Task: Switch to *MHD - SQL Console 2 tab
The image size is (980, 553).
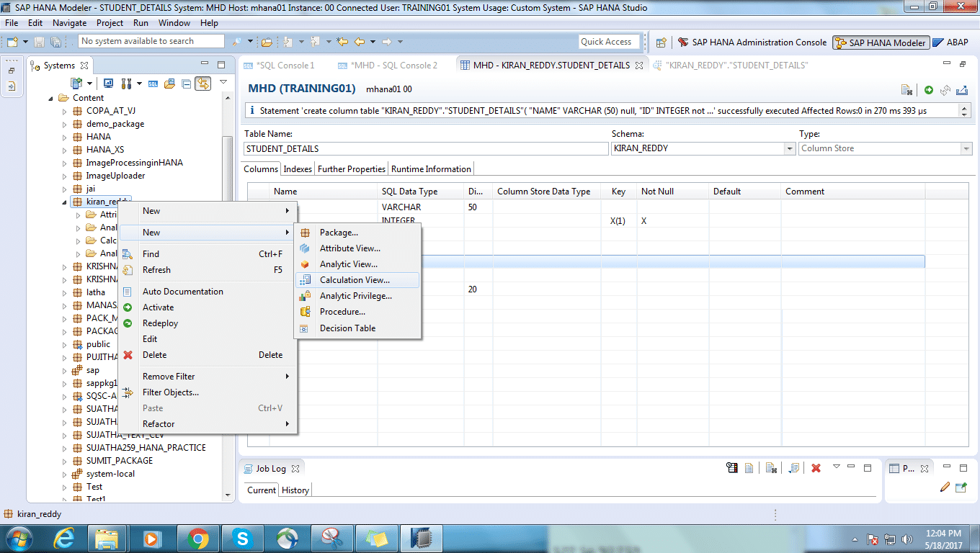Action: pyautogui.click(x=388, y=66)
